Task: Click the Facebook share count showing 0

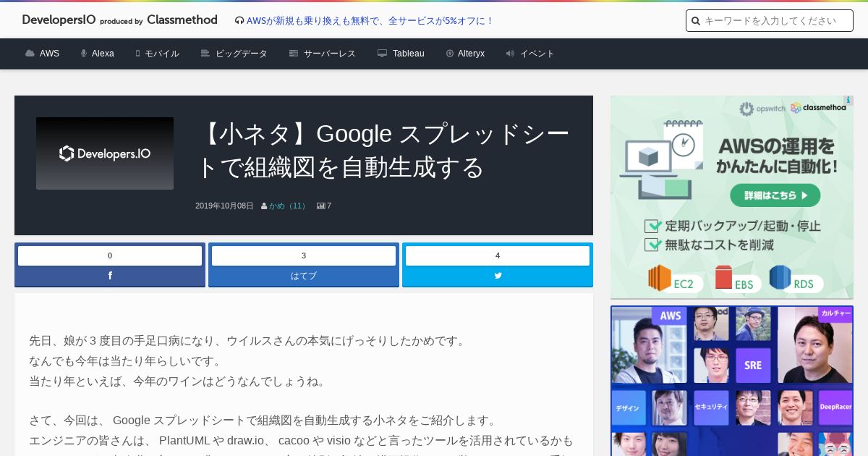Action: 110,256
